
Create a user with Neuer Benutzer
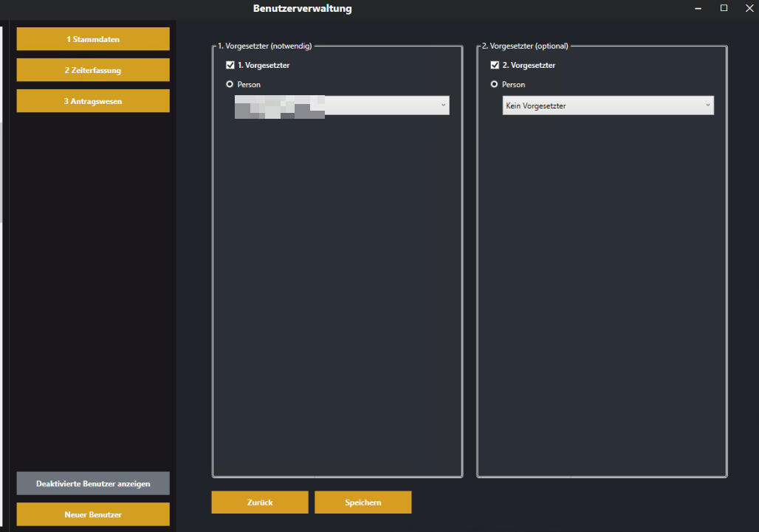[x=93, y=514]
